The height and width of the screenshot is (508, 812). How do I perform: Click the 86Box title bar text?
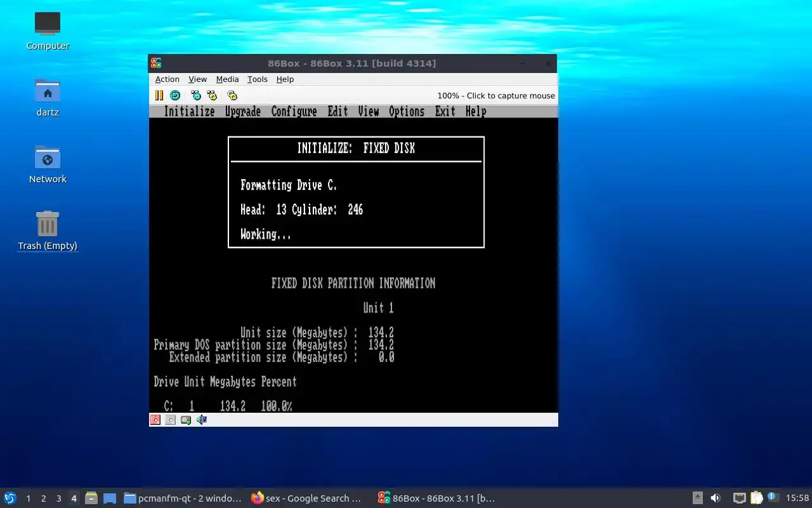[351, 63]
